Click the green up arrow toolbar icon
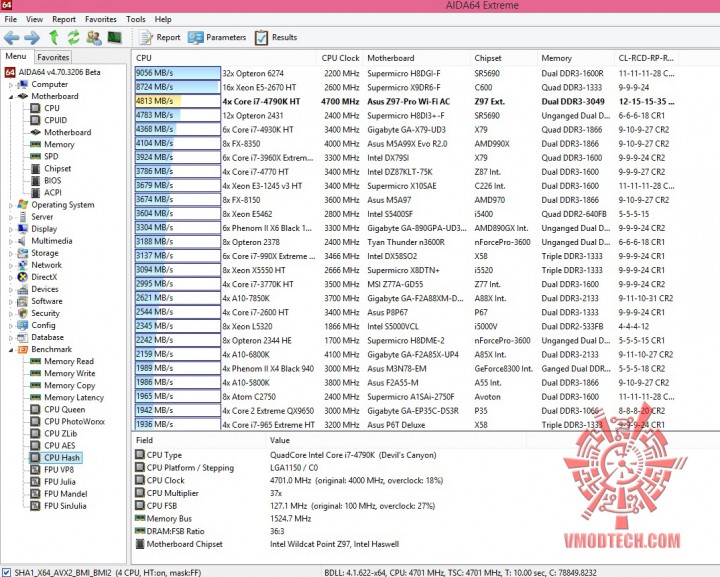Image resolution: width=720 pixels, height=577 pixels. pos(54,37)
